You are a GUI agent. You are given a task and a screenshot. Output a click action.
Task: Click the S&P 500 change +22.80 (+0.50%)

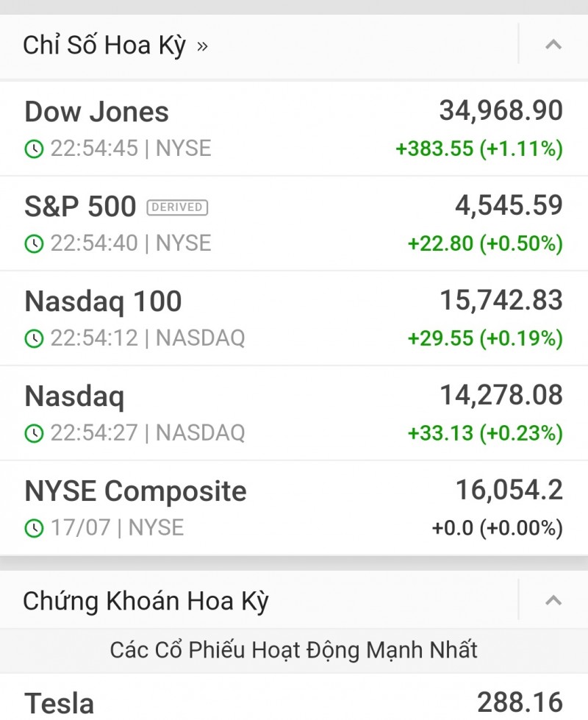[x=485, y=243]
